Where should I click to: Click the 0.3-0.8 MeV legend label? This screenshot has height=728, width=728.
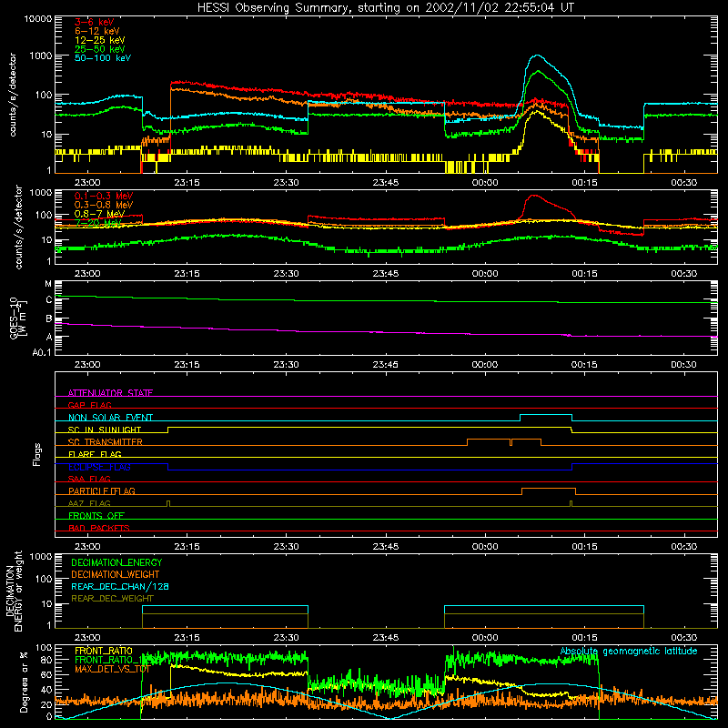tap(104, 205)
